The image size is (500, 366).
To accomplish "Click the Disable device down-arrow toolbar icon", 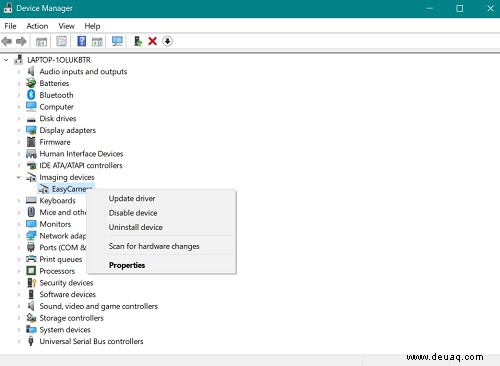I will tap(167, 41).
